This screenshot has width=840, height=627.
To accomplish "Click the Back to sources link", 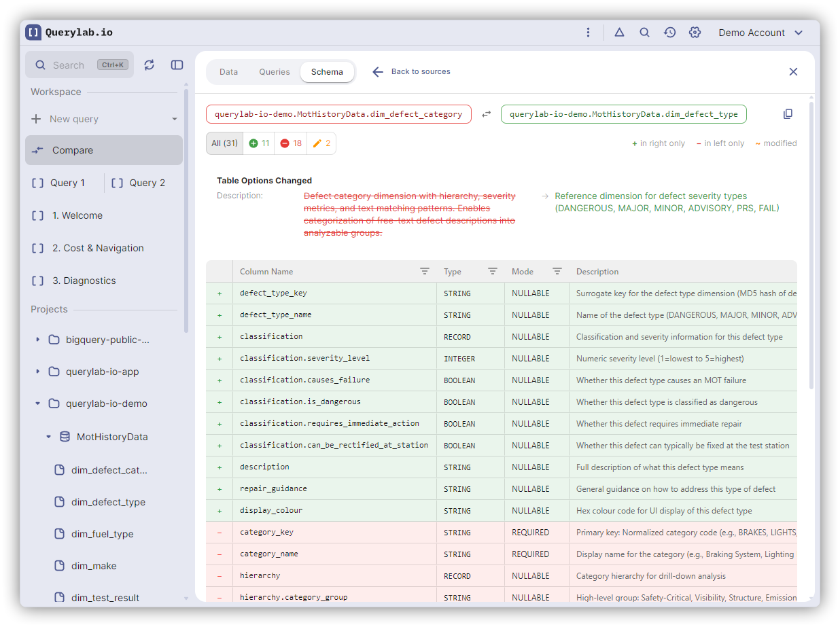I will [x=411, y=72].
